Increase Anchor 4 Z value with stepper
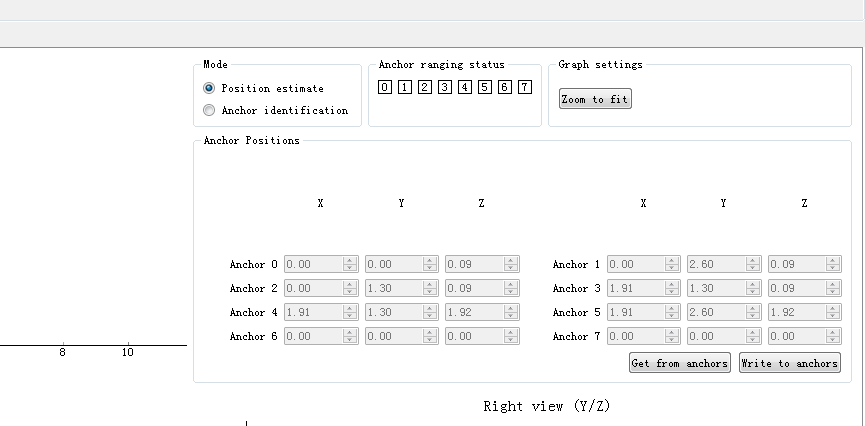865x426 pixels. click(x=511, y=309)
